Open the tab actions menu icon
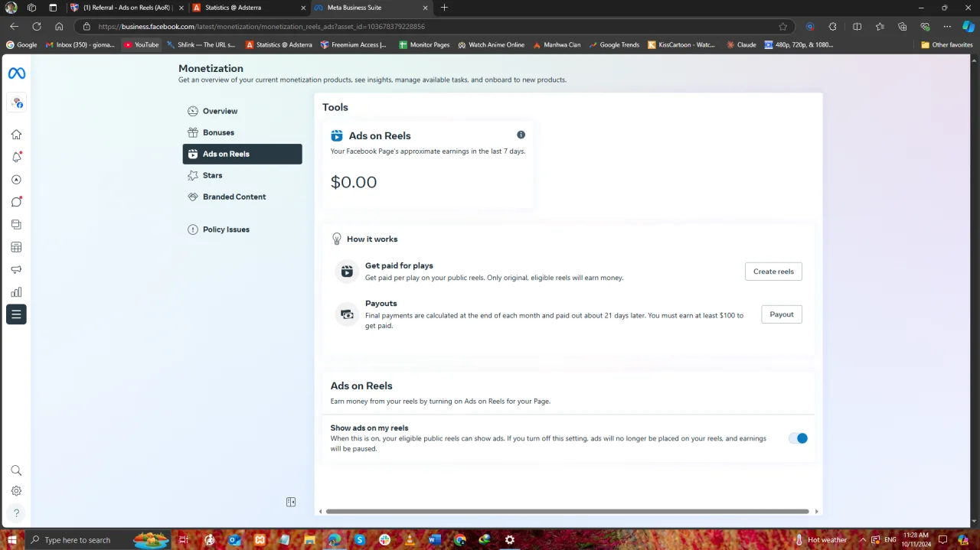 point(53,8)
